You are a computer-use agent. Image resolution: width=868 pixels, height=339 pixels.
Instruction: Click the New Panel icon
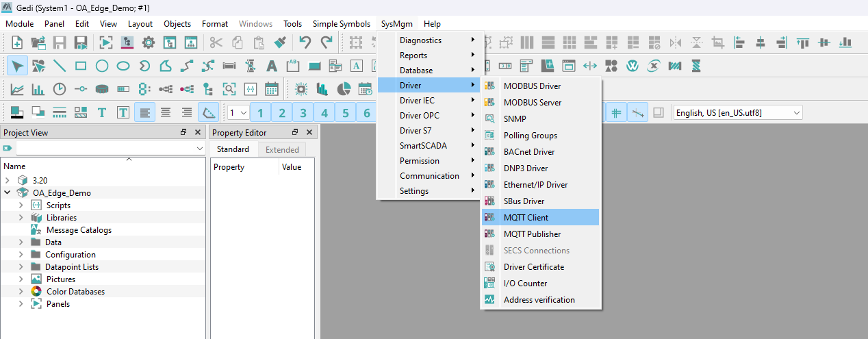(17, 42)
